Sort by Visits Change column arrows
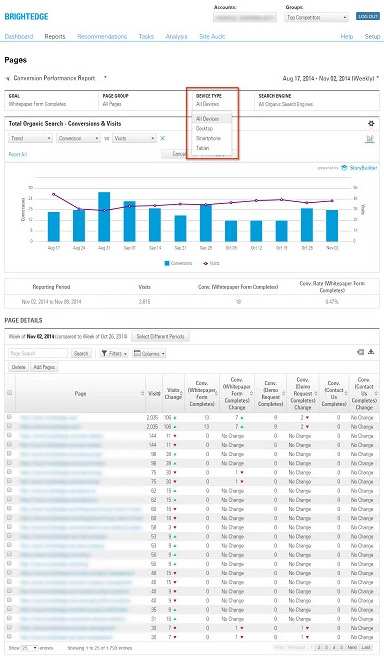The image size is (384, 657). tap(181, 393)
